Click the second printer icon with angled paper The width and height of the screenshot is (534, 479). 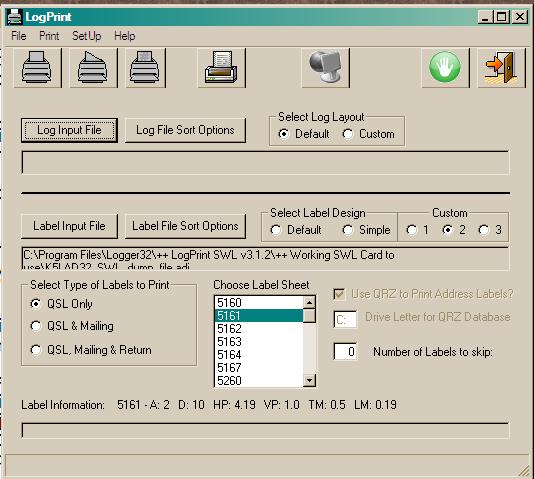[93, 67]
